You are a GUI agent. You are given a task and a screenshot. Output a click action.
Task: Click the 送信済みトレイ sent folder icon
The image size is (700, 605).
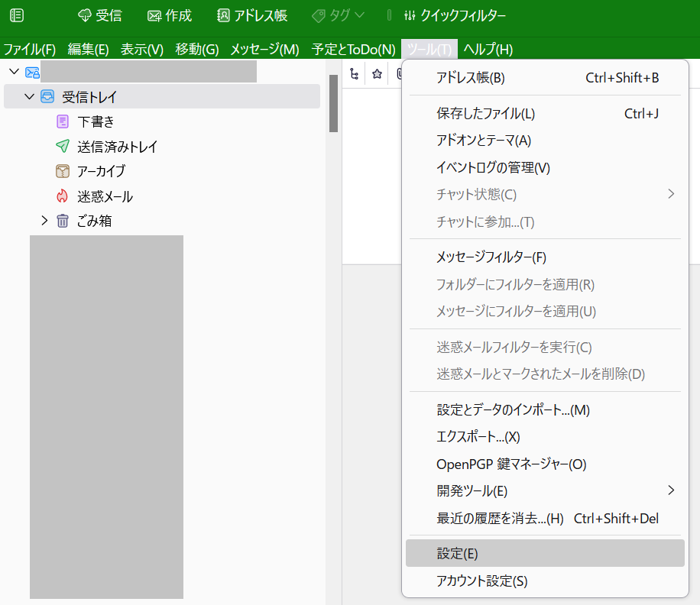pos(62,146)
